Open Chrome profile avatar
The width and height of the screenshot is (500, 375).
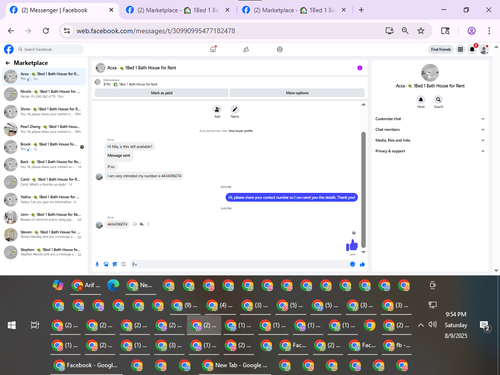pos(471,31)
